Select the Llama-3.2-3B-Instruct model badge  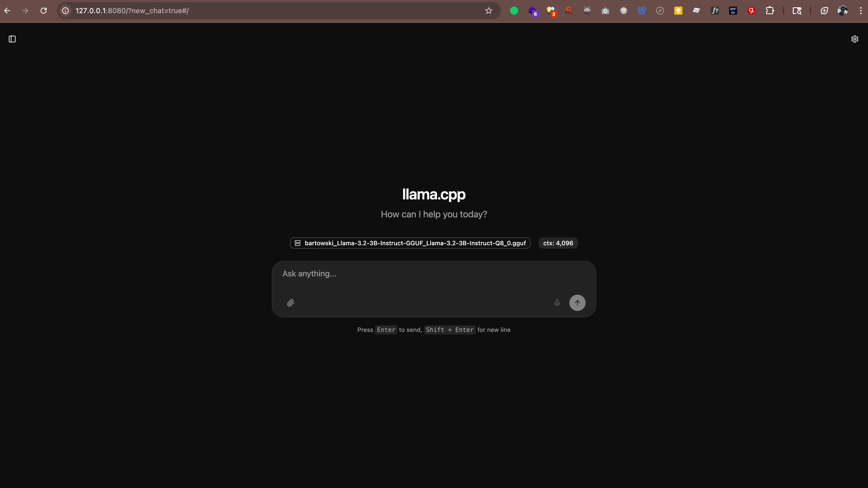click(x=410, y=243)
